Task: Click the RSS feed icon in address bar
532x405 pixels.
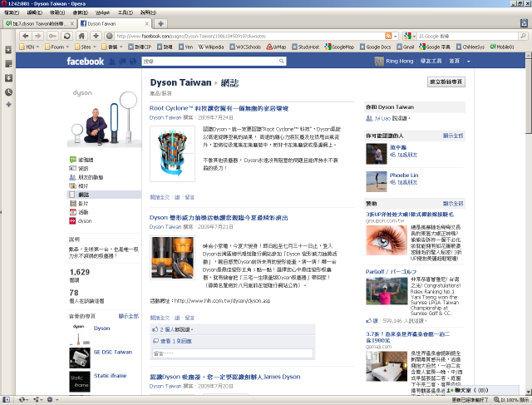Action: (388, 36)
